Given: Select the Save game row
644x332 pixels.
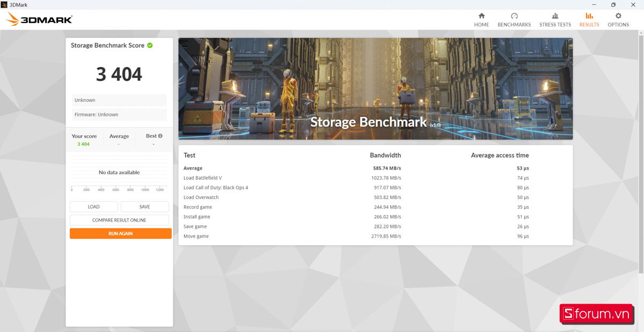Looking at the screenshot, I should tap(375, 226).
